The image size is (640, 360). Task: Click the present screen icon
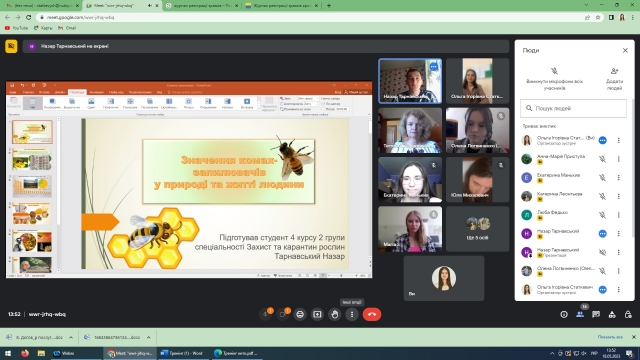(317, 314)
